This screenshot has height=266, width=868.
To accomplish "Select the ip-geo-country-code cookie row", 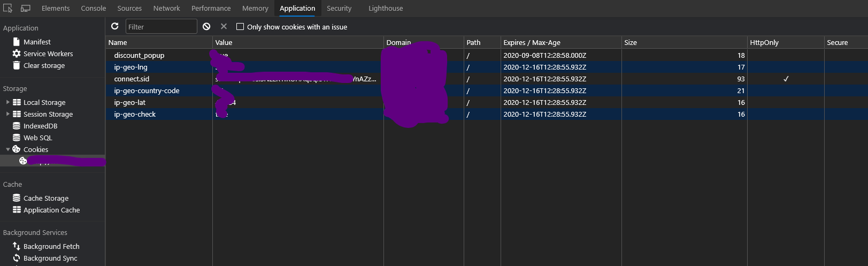I will (487, 90).
